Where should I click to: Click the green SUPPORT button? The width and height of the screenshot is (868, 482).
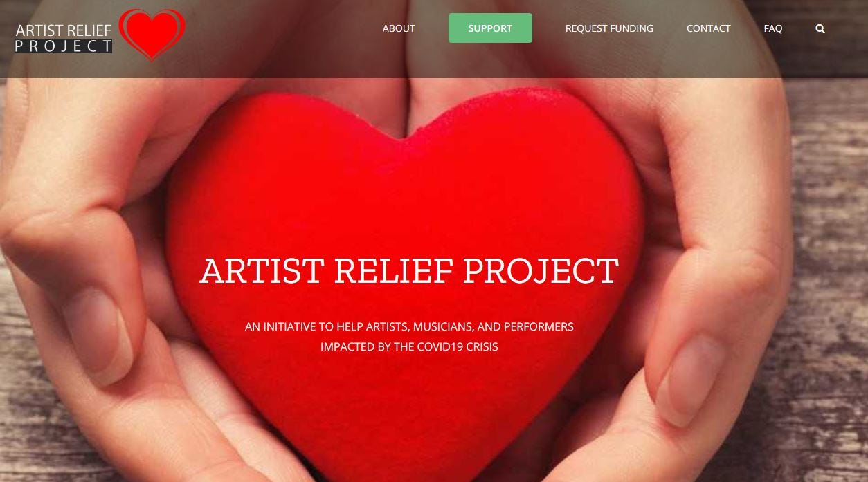(x=490, y=28)
